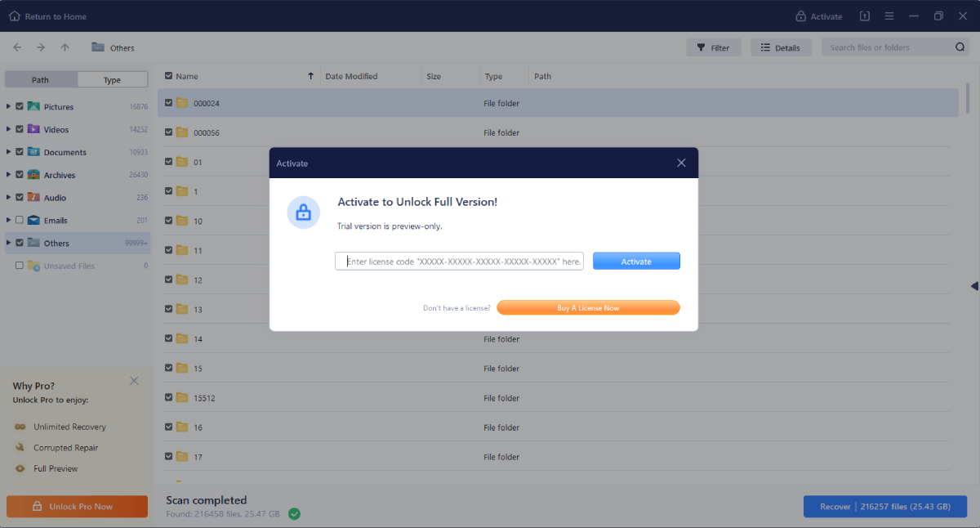Click the Full Preview eye icon
980x528 pixels.
pos(20,468)
